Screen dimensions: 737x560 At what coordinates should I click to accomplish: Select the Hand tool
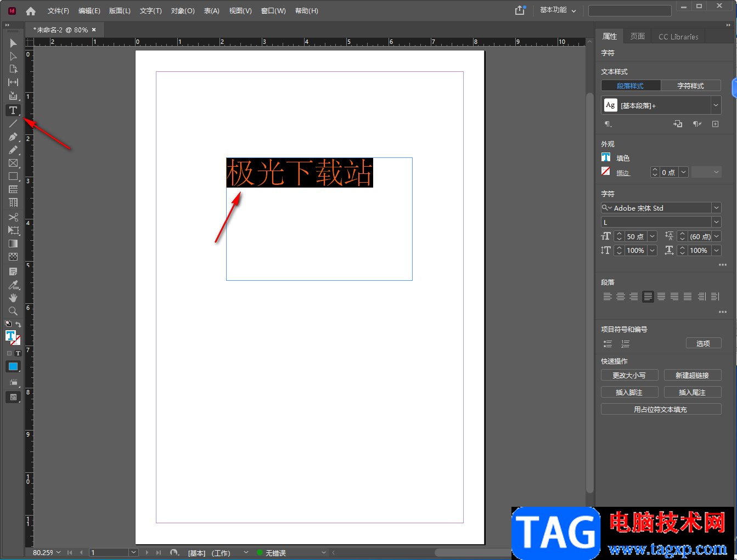point(13,298)
